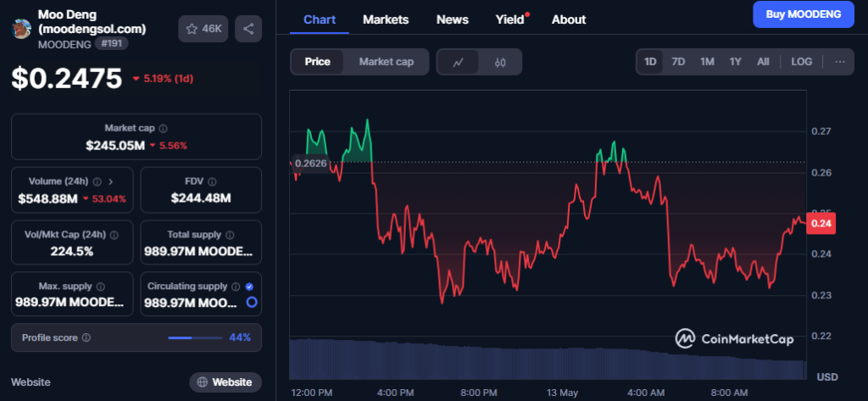Click globe icon in Website button

point(202,382)
